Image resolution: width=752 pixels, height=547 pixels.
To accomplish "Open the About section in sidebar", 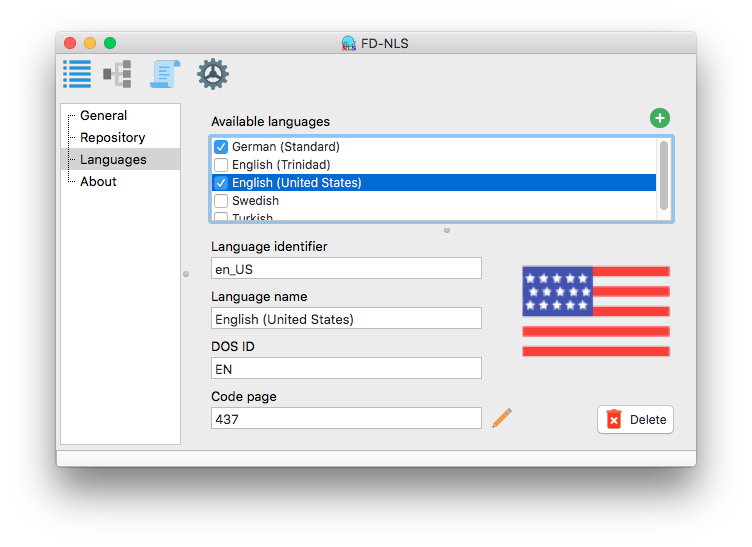I will click(98, 182).
